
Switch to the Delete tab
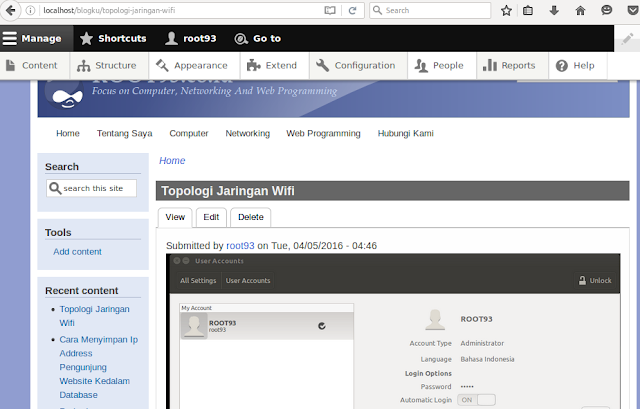(x=251, y=217)
